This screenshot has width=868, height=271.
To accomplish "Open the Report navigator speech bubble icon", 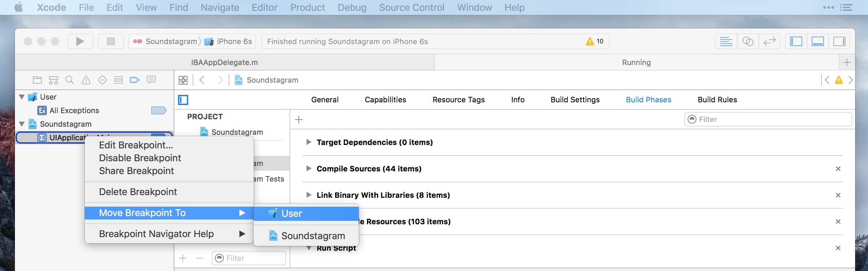I will 151,80.
